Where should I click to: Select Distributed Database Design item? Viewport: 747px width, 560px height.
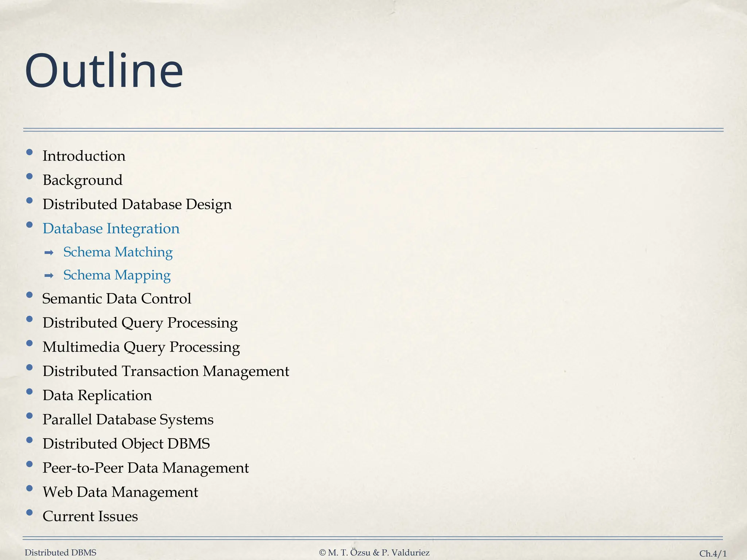click(137, 204)
